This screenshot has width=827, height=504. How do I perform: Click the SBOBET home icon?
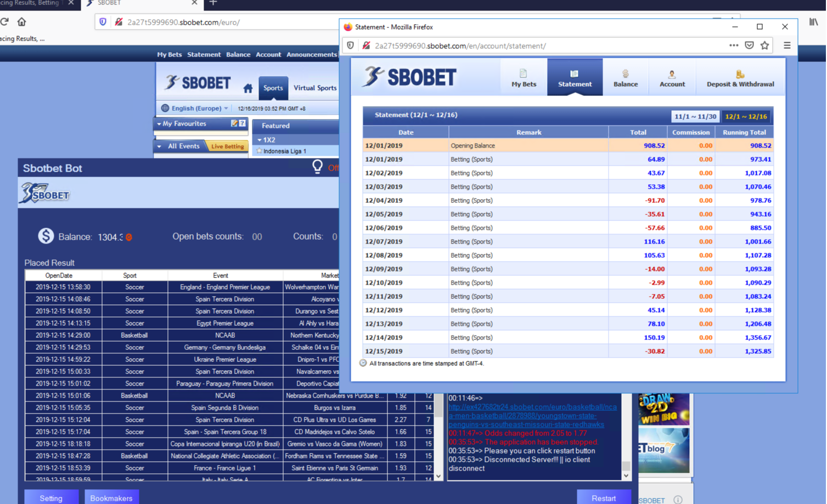pos(248,88)
